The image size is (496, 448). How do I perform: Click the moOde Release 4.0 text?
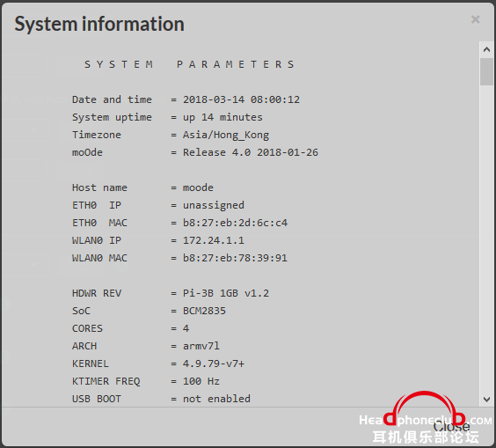coord(251,152)
